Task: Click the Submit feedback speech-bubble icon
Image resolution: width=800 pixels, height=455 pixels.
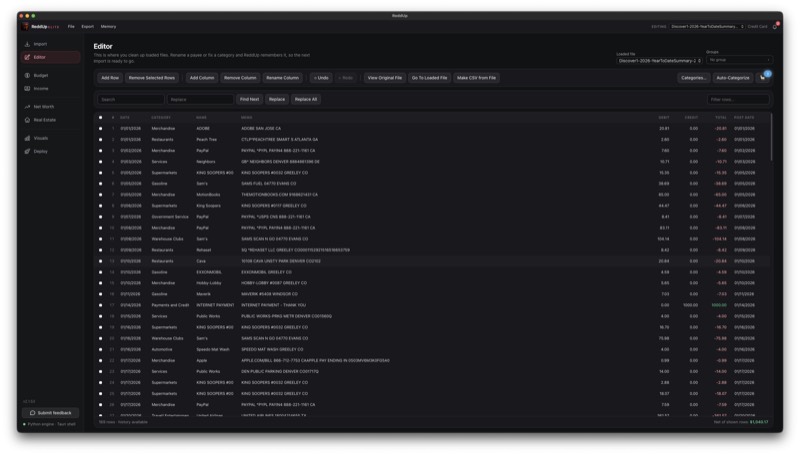Action: [33, 413]
